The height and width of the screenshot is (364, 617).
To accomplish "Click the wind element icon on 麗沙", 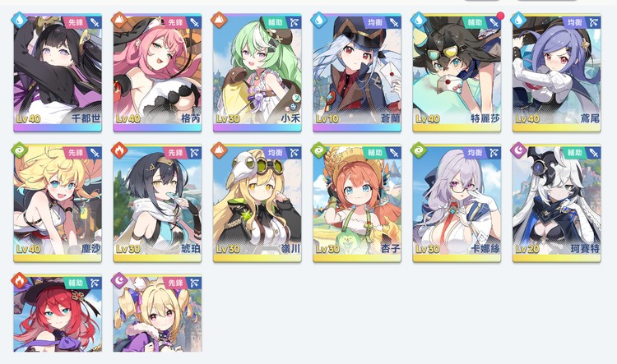I will (19, 150).
